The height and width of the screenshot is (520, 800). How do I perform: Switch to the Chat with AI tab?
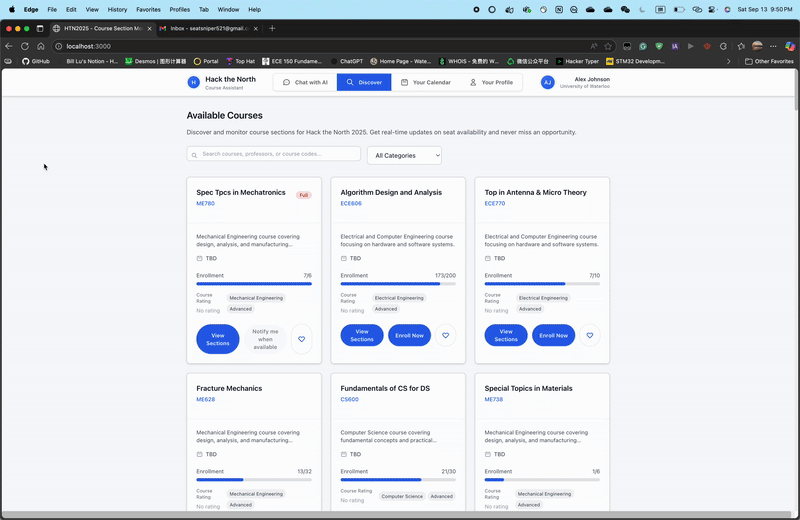click(x=305, y=82)
